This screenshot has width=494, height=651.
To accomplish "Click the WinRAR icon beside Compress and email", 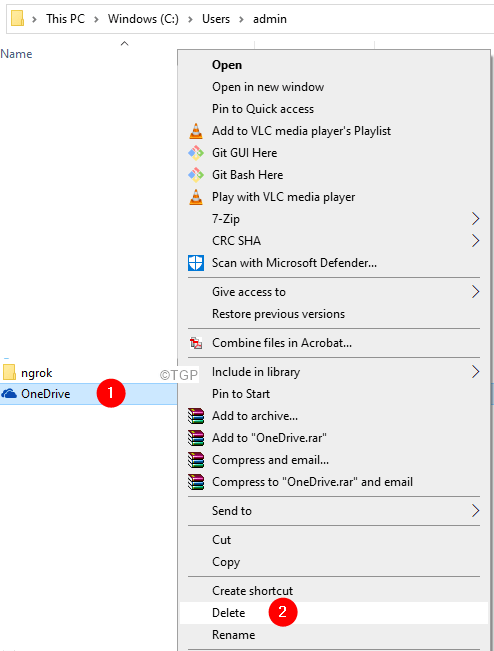I will [x=196, y=460].
